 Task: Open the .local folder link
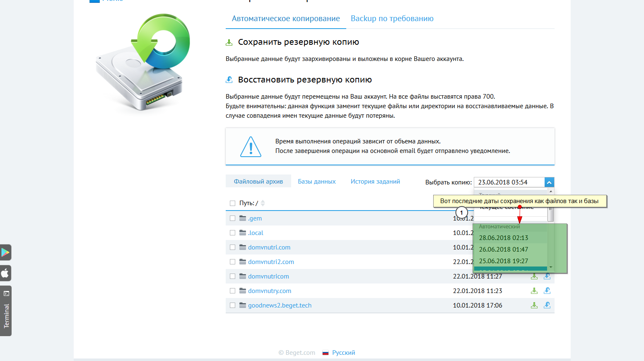coord(256,233)
